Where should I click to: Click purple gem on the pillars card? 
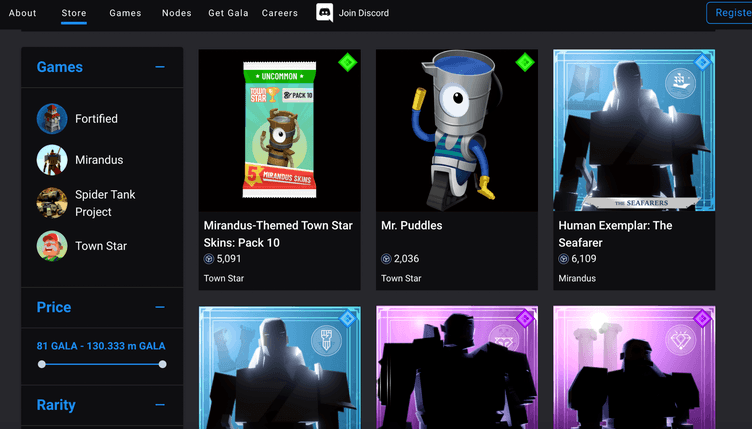pyautogui.click(x=702, y=319)
